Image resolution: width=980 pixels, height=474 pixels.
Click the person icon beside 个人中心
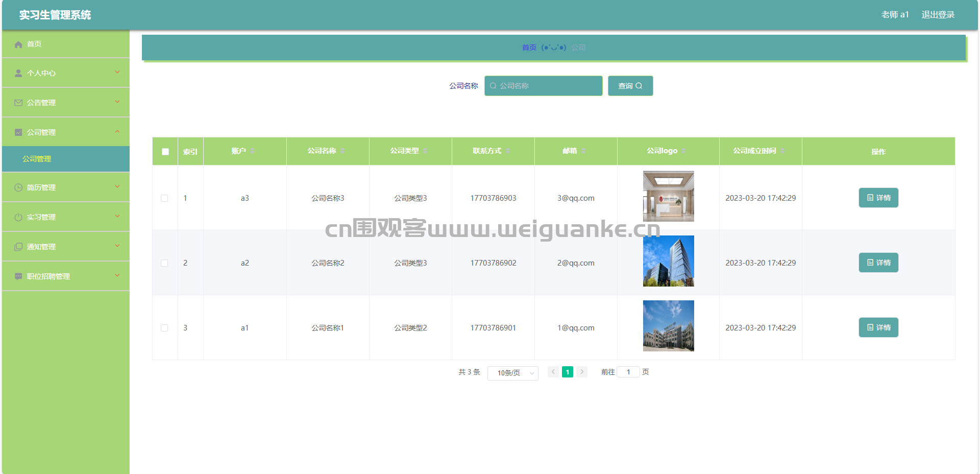point(18,74)
